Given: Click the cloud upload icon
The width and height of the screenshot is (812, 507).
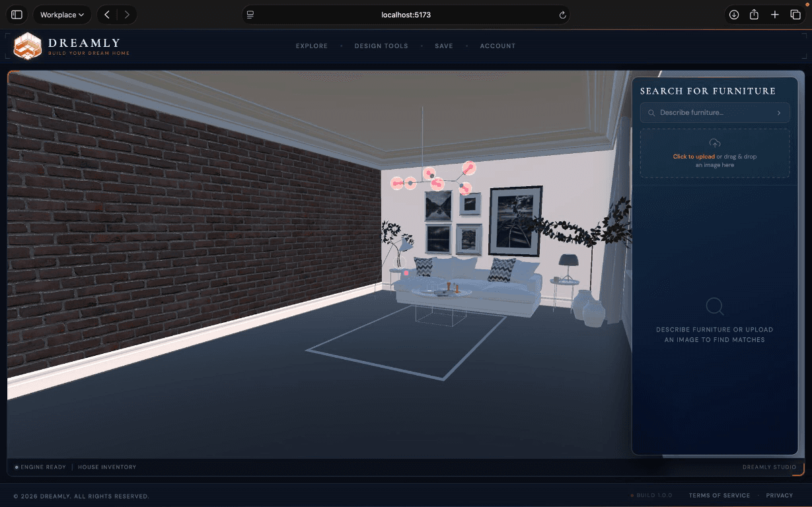Looking at the screenshot, I should 715,143.
